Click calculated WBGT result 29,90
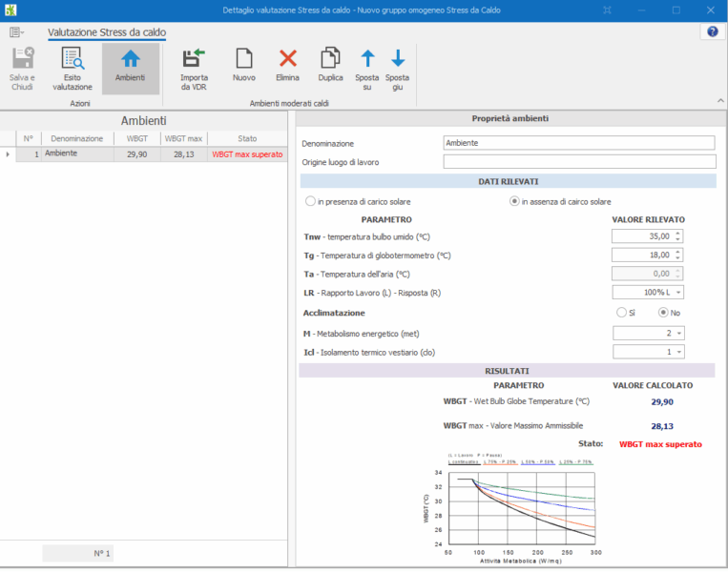 (662, 401)
